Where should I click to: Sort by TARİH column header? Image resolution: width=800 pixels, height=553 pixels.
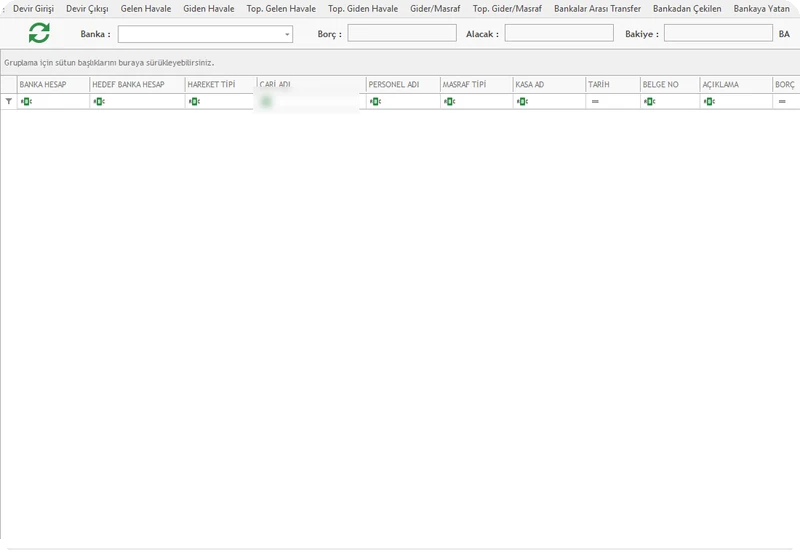click(613, 85)
